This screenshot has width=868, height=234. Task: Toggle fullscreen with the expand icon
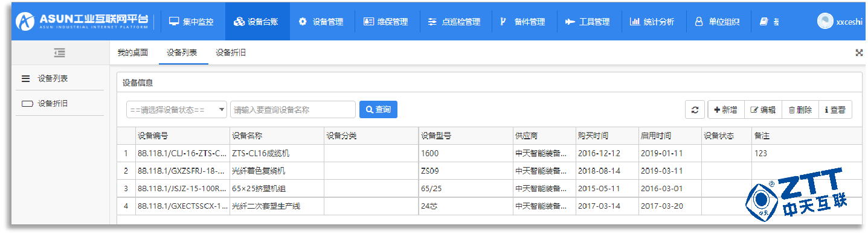859,53
